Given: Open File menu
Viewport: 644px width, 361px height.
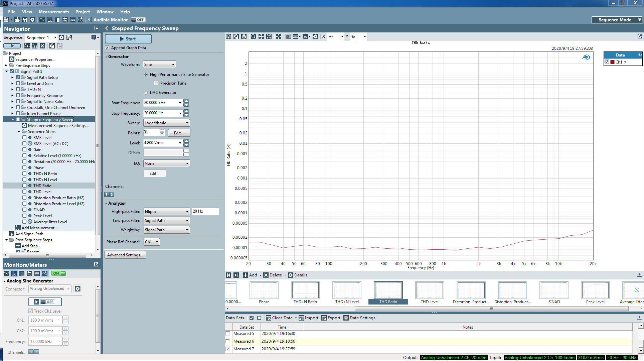Looking at the screenshot, I should [x=12, y=12].
